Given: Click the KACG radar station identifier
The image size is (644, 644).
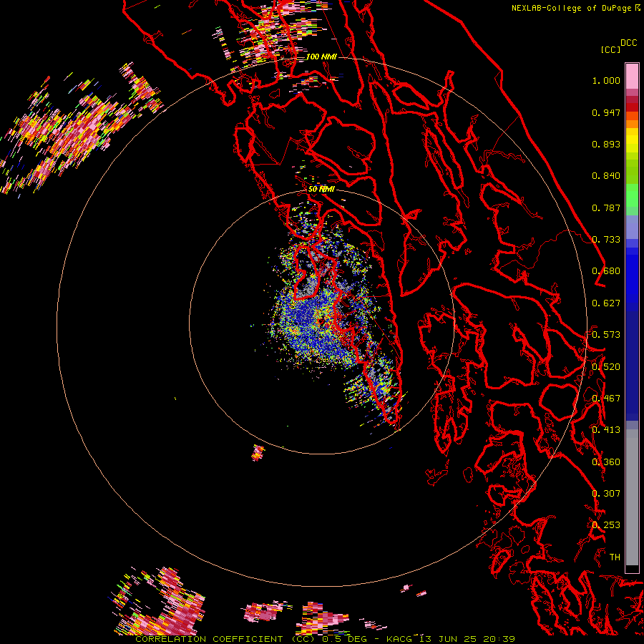Looking at the screenshot, I should pos(399,639).
